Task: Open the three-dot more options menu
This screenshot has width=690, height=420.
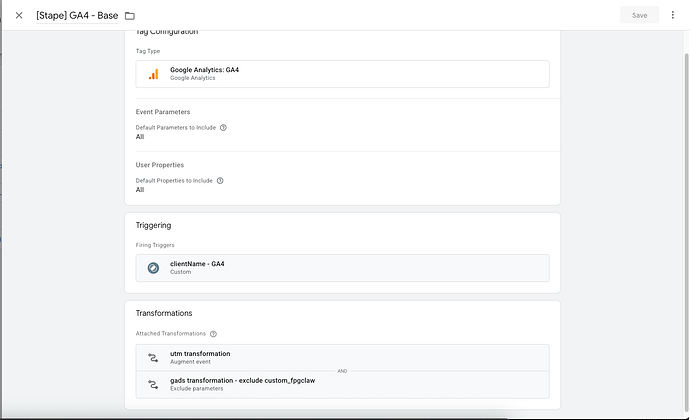Action: [672, 15]
